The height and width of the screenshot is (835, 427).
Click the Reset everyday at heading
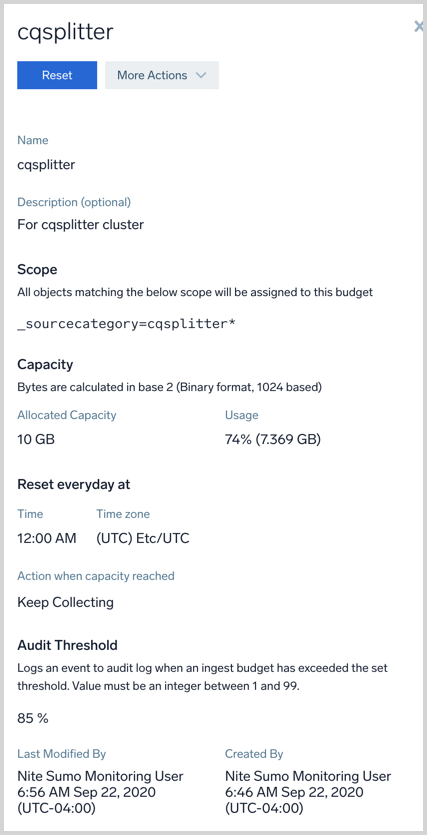pyautogui.click(x=74, y=485)
